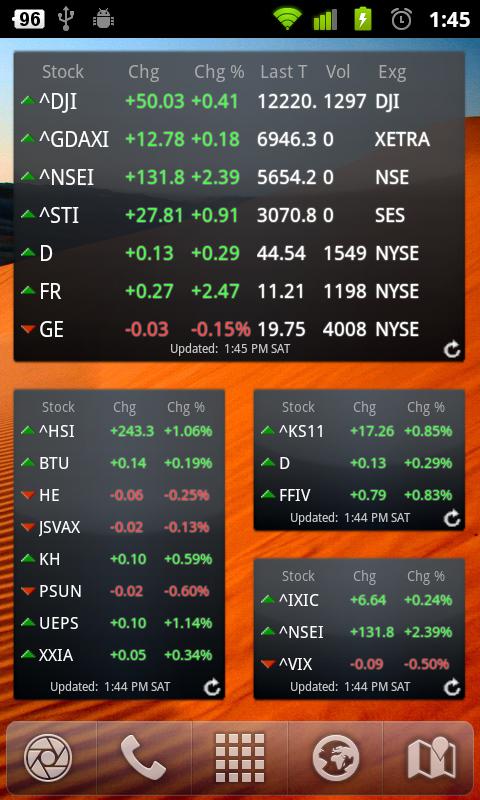This screenshot has height=800, width=480.
Task: Tap the PSUN stock row
Action: [119, 591]
